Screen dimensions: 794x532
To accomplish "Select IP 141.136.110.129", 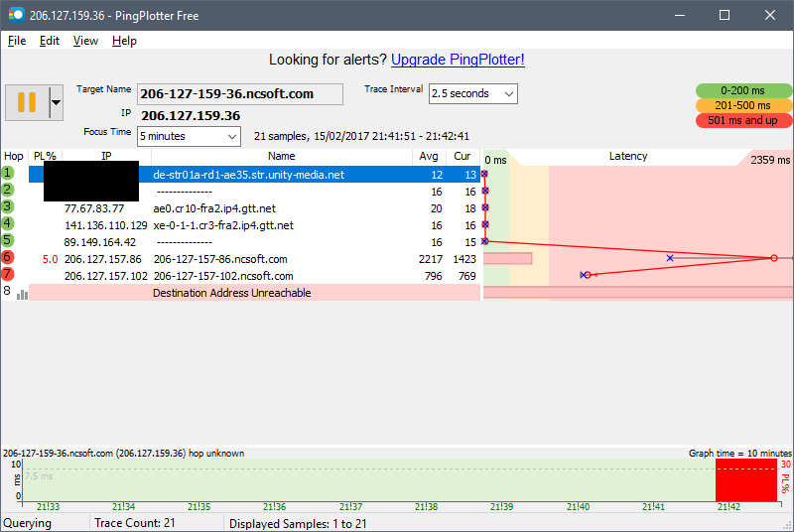I will pyautogui.click(x=106, y=225).
